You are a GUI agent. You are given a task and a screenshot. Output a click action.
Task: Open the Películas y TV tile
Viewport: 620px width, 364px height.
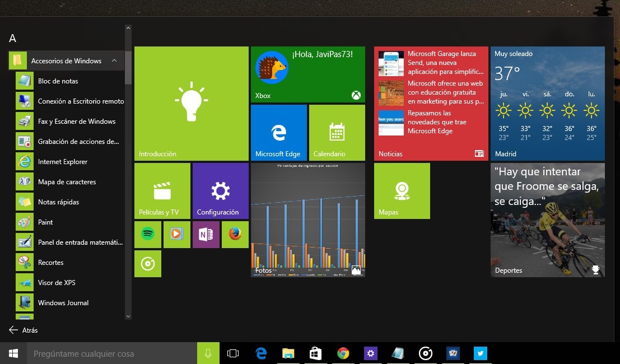point(162,191)
